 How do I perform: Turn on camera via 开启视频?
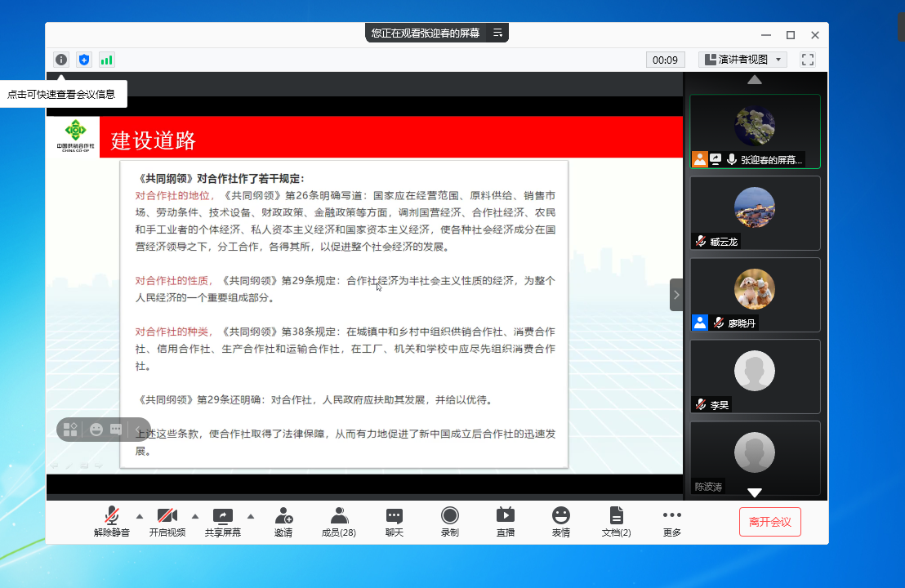(x=167, y=522)
